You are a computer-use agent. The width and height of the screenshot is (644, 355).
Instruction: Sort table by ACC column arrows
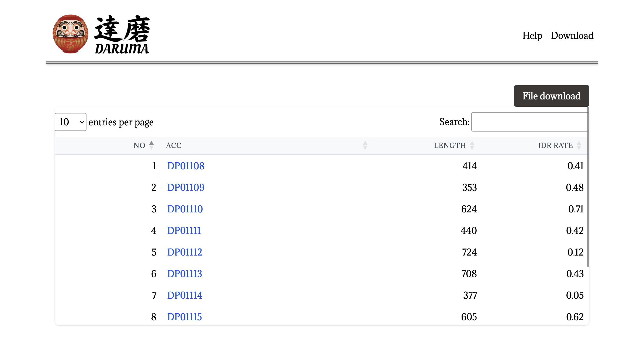coord(365,145)
